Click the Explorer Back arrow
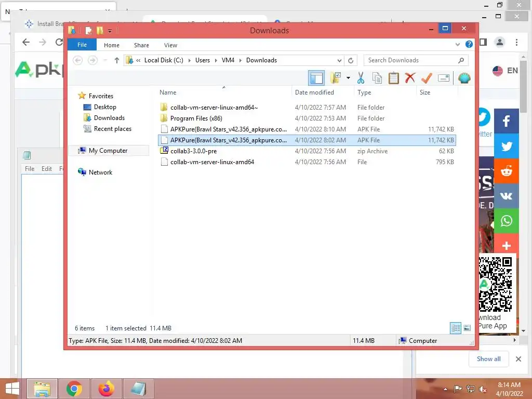 pos(78,60)
